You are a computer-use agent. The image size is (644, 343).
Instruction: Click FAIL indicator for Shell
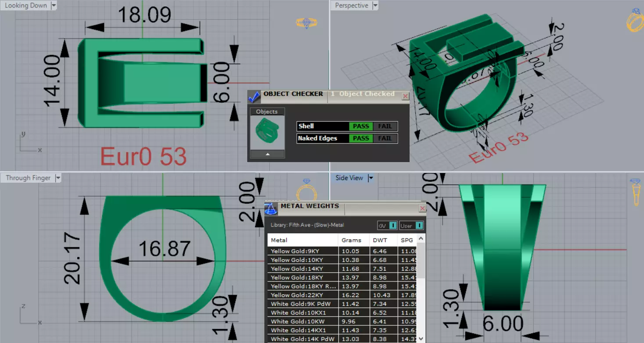coord(385,126)
